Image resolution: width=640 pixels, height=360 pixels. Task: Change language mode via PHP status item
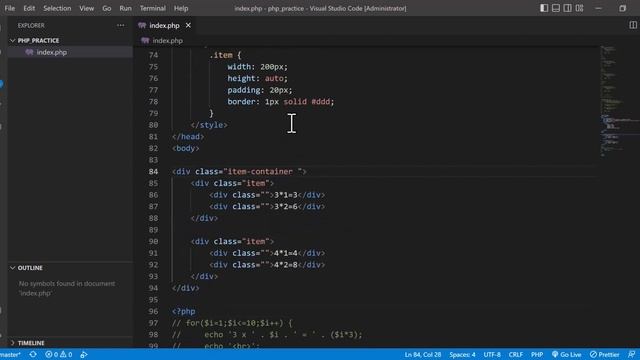(537, 354)
